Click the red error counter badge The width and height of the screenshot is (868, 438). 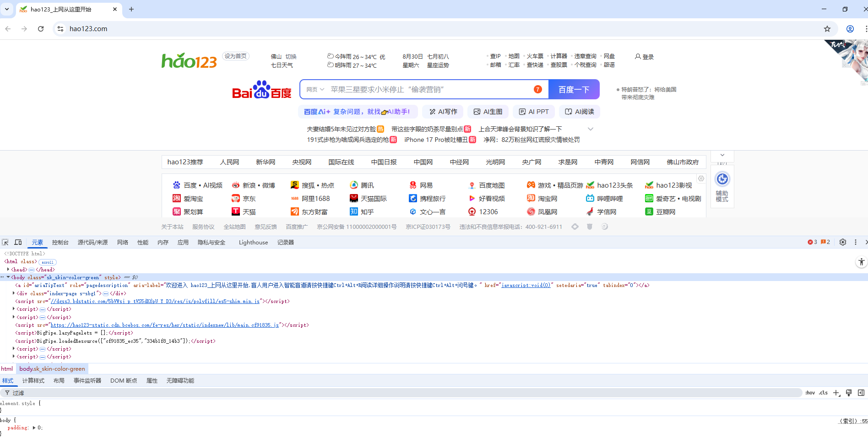click(x=811, y=242)
